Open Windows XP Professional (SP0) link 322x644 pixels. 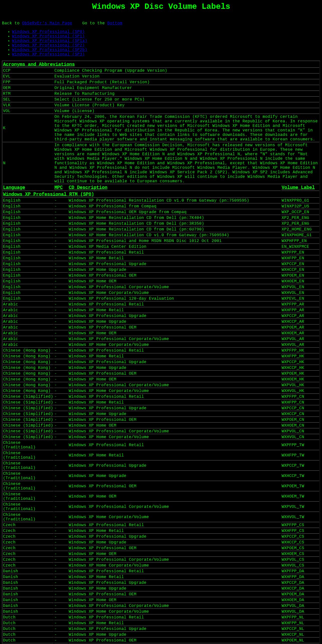(48, 32)
